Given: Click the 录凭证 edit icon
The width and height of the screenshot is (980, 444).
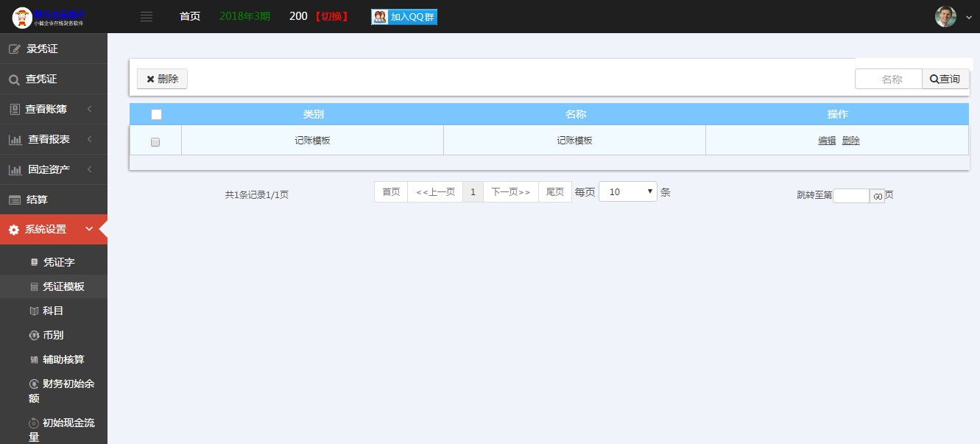Looking at the screenshot, I should click(x=14, y=49).
